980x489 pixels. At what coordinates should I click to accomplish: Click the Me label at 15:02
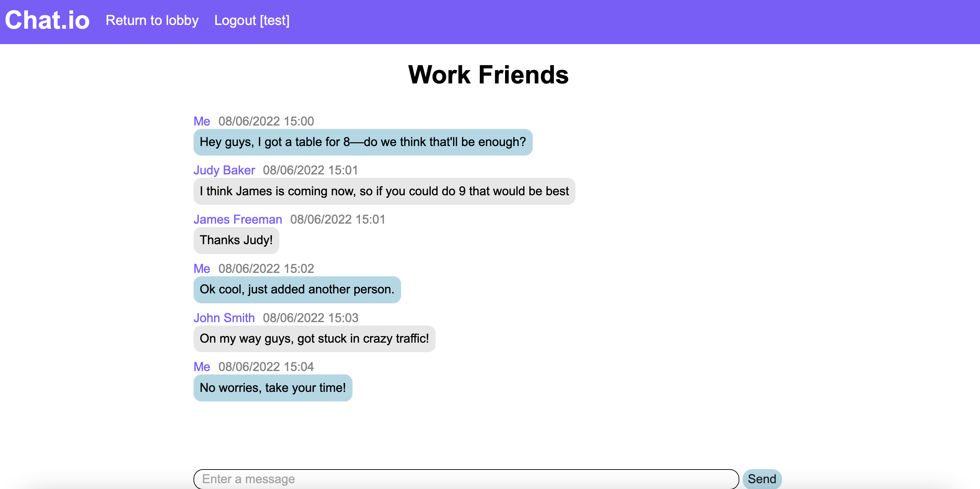pyautogui.click(x=202, y=268)
